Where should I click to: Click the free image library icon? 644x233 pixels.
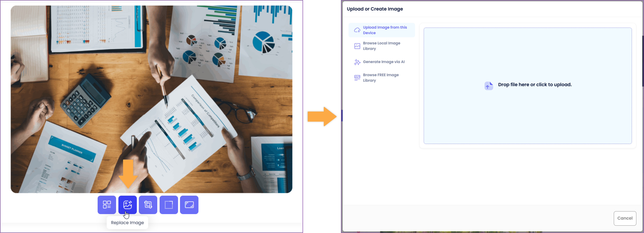[357, 78]
